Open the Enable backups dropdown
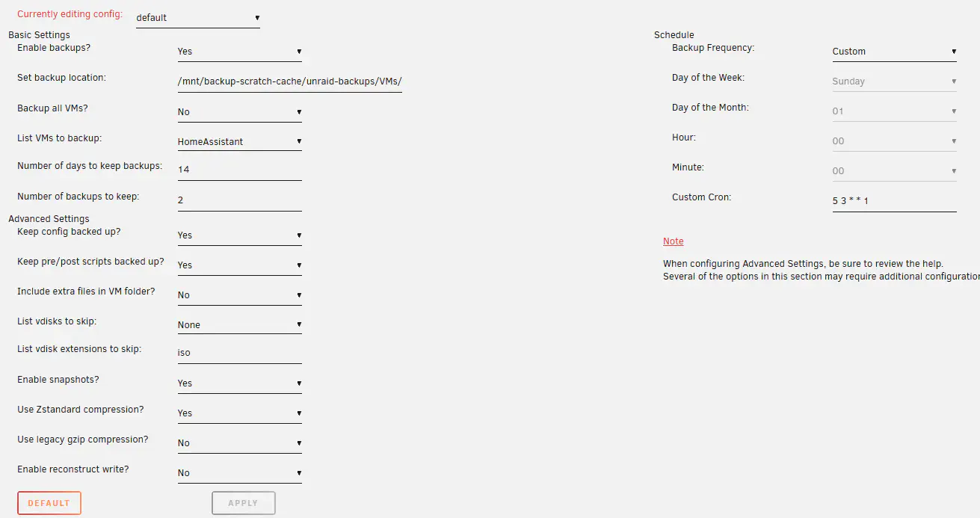 (239, 51)
